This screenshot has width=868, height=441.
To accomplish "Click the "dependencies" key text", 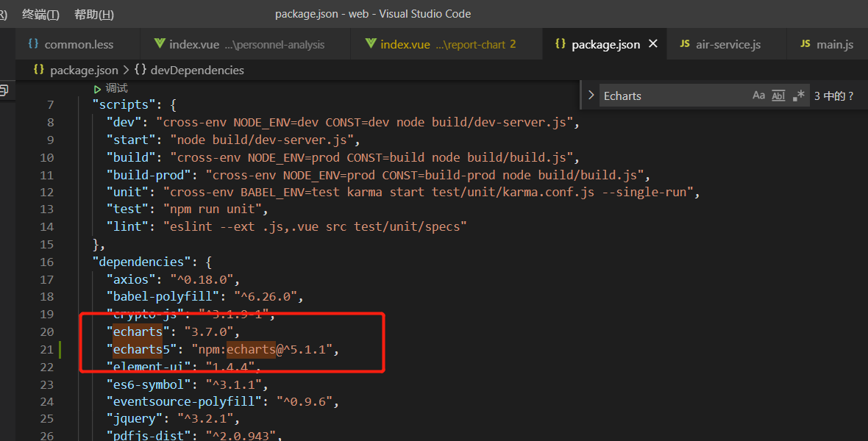I will pos(142,262).
